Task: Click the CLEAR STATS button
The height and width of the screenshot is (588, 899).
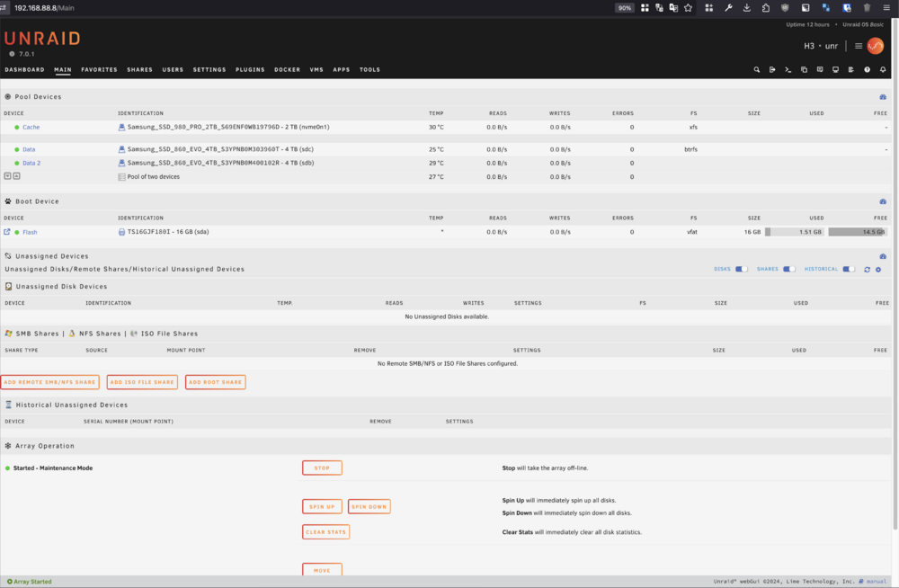Action: [325, 531]
